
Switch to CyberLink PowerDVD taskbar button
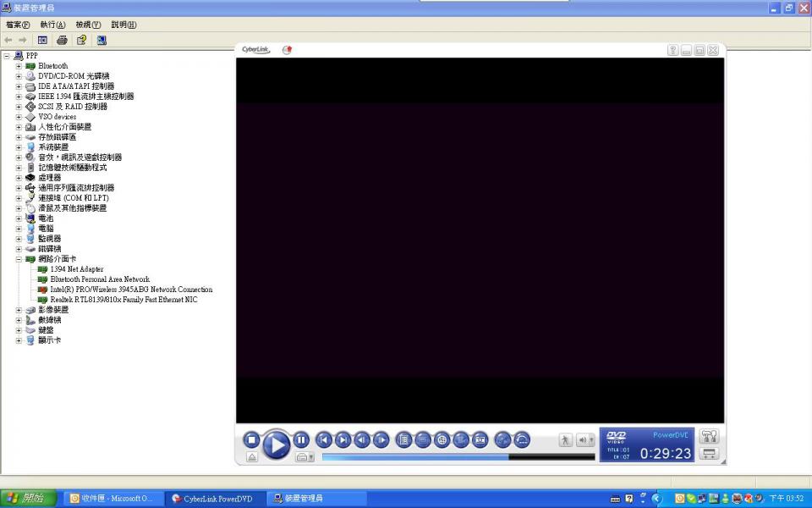[x=216, y=499]
